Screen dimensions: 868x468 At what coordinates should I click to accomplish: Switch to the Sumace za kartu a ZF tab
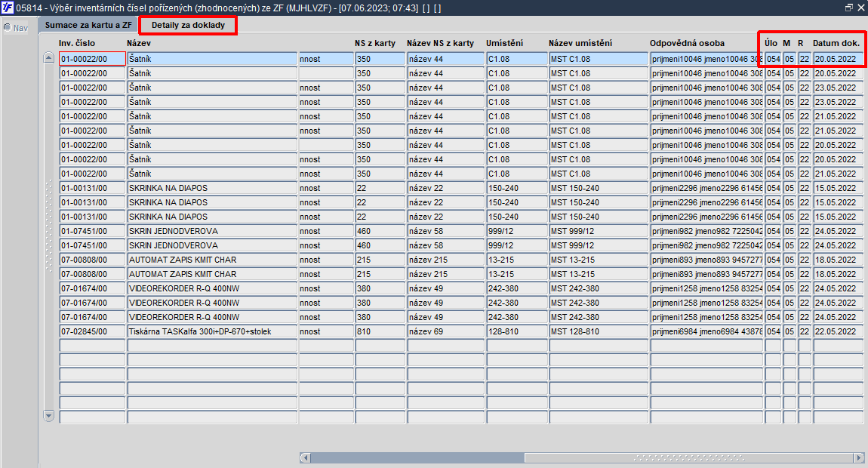[88, 25]
